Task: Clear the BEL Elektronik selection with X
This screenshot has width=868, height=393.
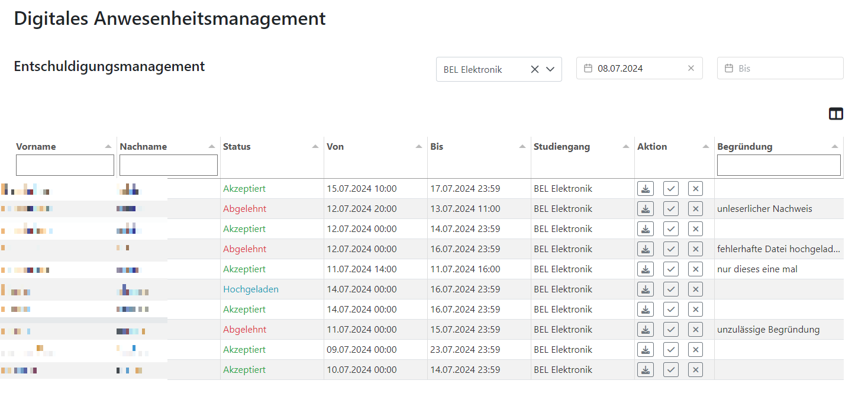Action: click(x=534, y=69)
